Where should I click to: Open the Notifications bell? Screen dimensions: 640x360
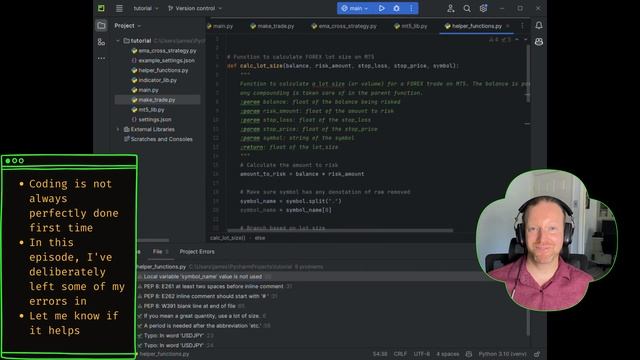pyautogui.click(x=539, y=25)
